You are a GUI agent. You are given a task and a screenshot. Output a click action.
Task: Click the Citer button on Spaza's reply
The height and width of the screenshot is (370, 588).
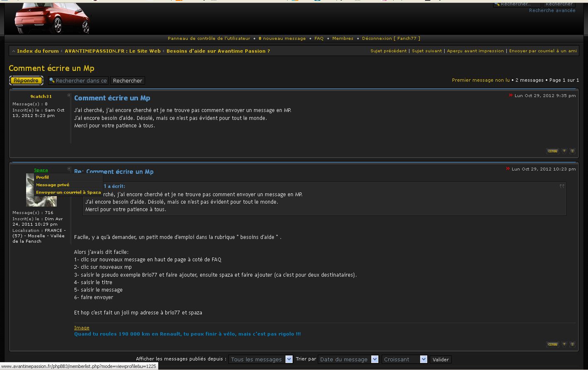552,344
